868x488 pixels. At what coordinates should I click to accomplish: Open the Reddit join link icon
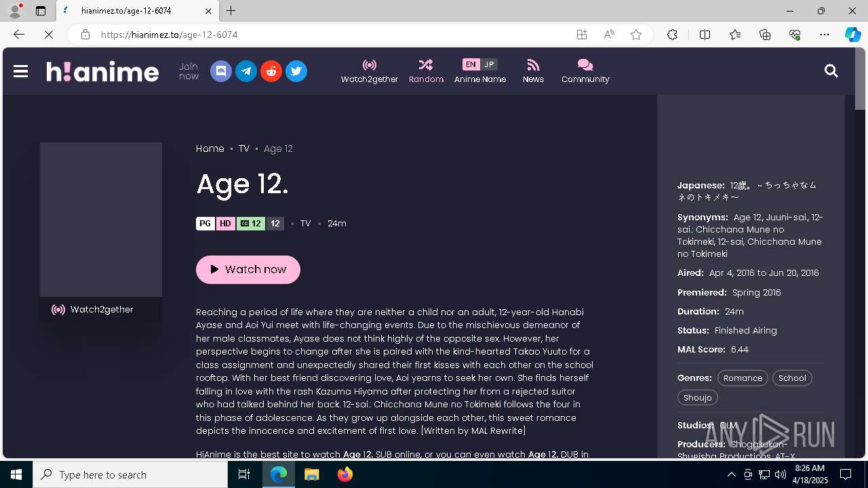(271, 71)
